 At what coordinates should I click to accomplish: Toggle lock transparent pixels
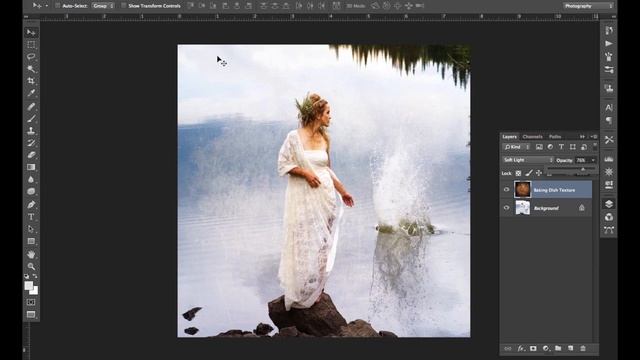point(518,173)
